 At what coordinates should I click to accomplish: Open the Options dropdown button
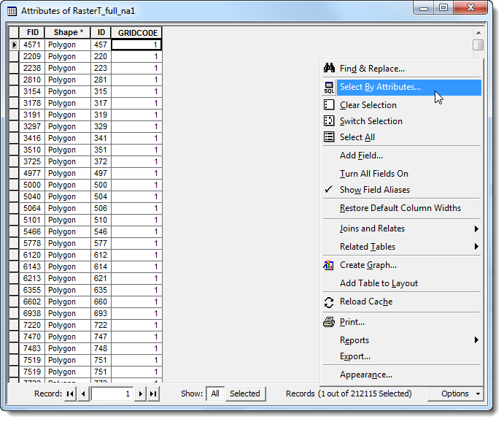coord(461,394)
